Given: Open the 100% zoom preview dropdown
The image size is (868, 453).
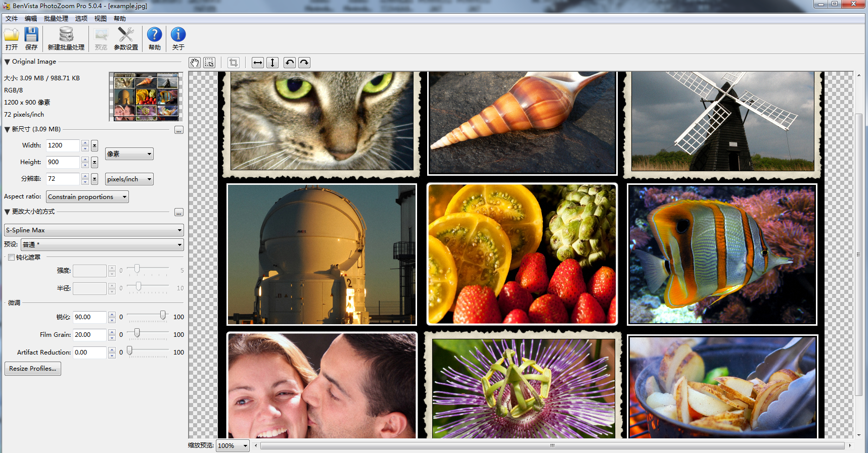Looking at the screenshot, I should (x=233, y=446).
